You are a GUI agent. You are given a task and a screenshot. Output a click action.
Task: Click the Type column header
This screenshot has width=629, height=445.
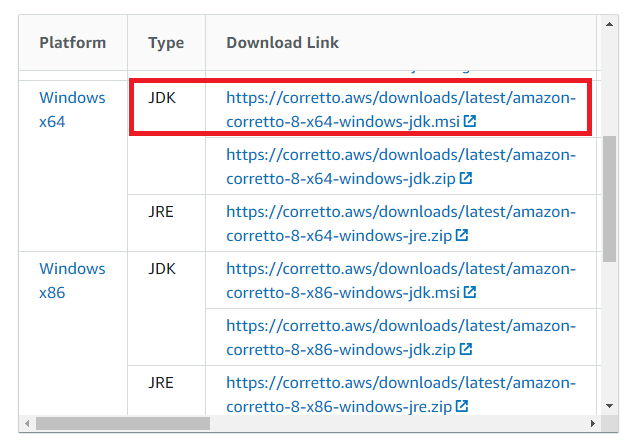click(166, 43)
